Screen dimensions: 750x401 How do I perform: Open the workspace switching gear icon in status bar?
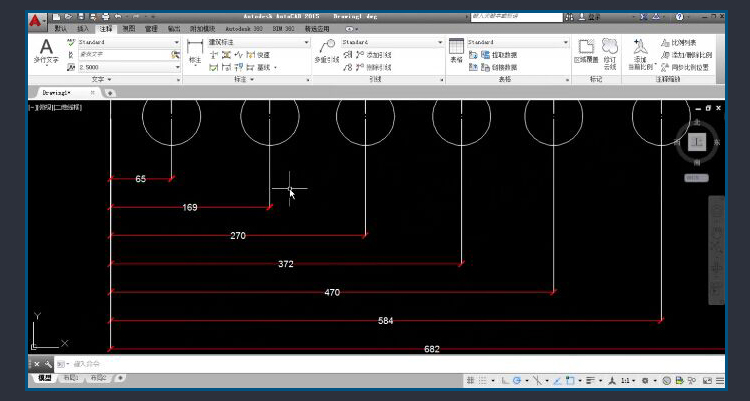click(645, 381)
